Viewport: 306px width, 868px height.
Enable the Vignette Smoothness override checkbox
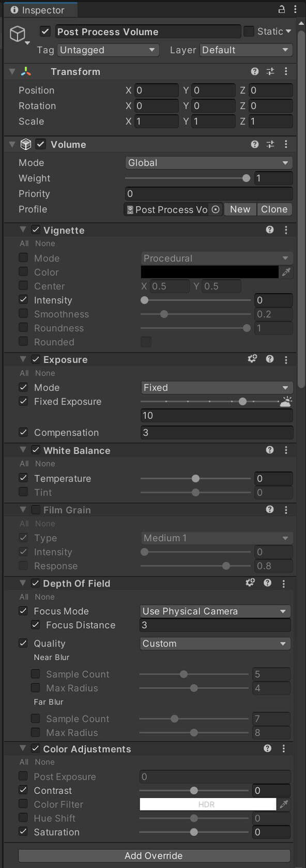pyautogui.click(x=23, y=313)
